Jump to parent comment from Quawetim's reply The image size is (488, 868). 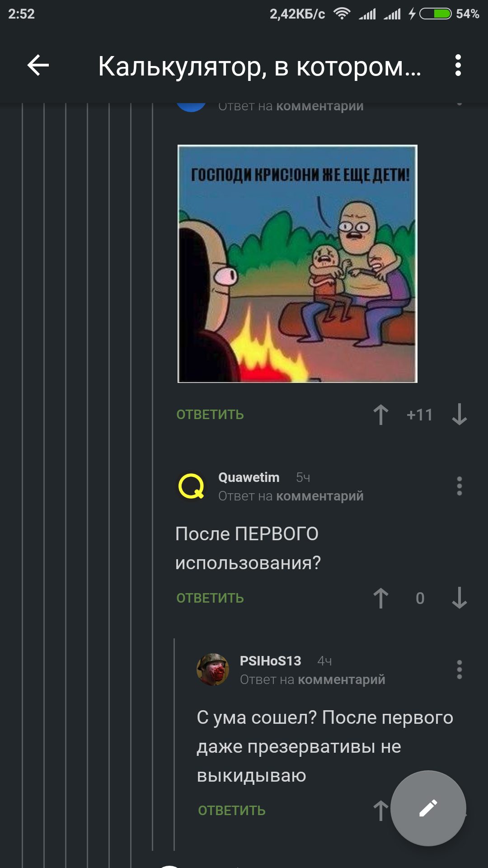coord(320,496)
